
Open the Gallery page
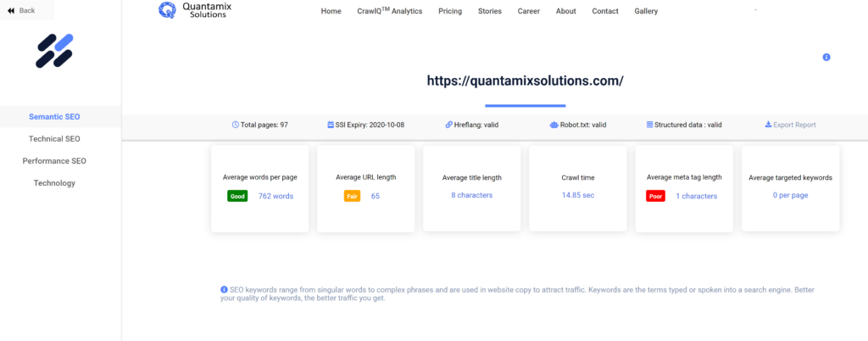(x=646, y=11)
